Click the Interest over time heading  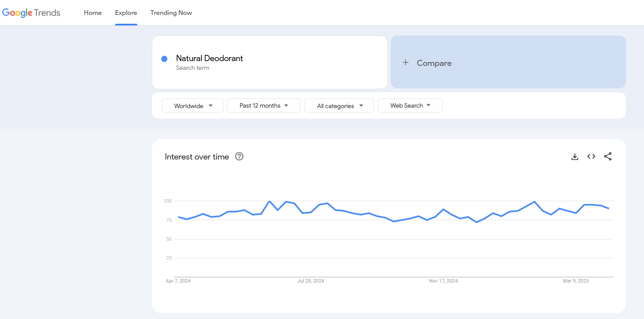[197, 157]
